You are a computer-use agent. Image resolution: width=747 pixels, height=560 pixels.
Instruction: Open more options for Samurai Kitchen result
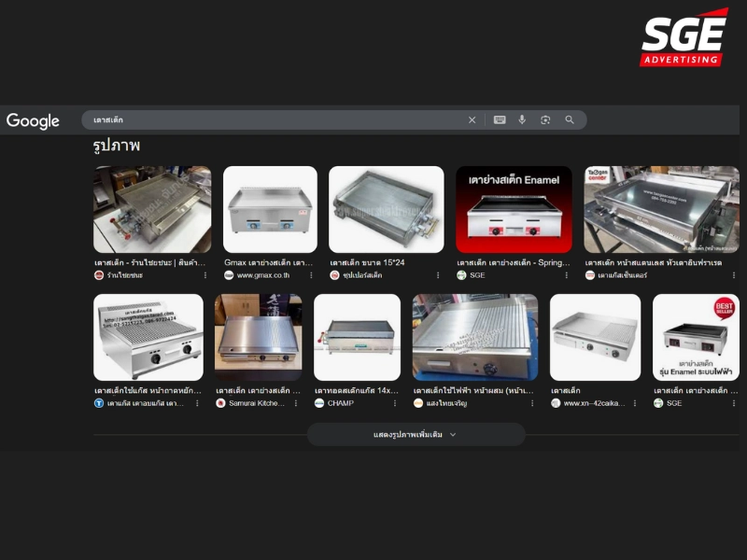coord(296,403)
